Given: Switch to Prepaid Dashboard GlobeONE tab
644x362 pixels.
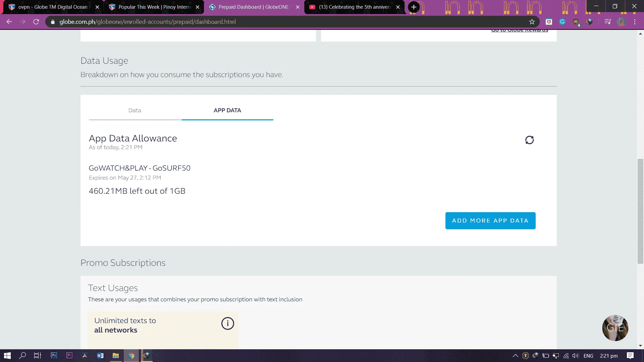Looking at the screenshot, I should click(x=254, y=7).
